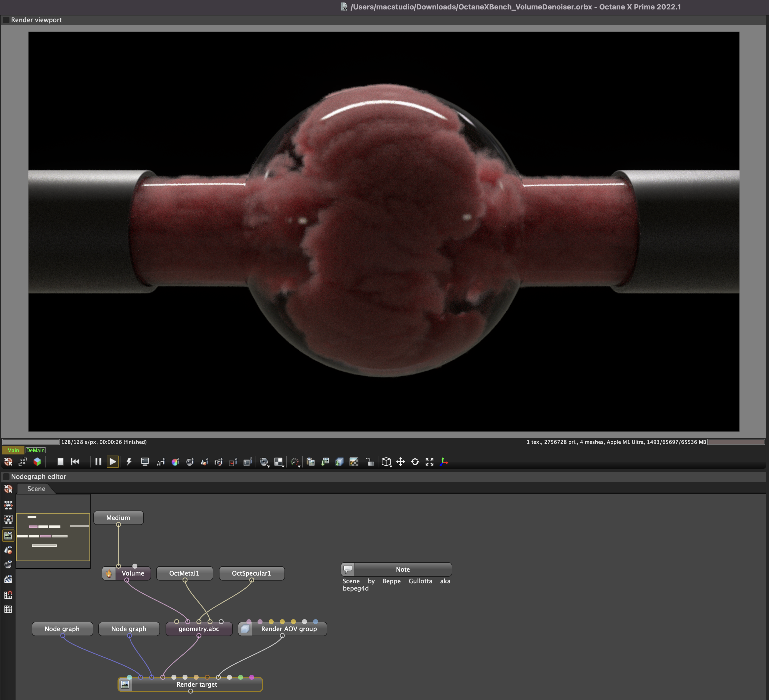Click the fullscreen expand arrows icon
Viewport: 769px width, 700px height.
tap(430, 462)
